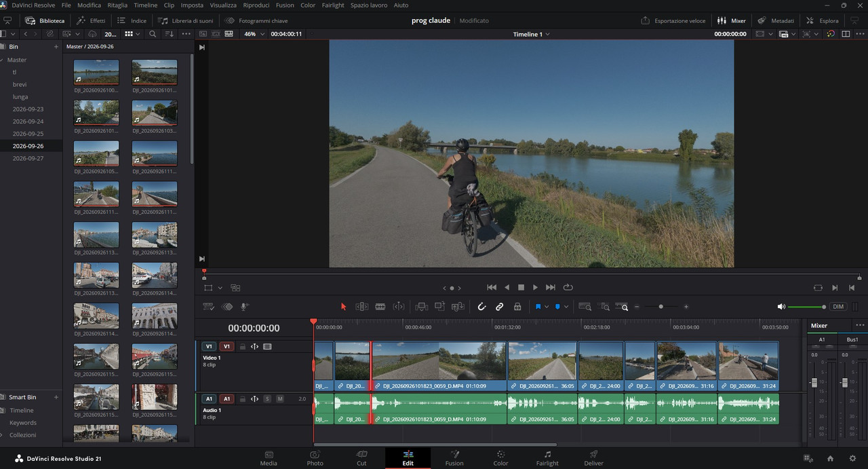Click the full extent zoom icon
The height and width of the screenshot is (469, 868).
click(585, 307)
